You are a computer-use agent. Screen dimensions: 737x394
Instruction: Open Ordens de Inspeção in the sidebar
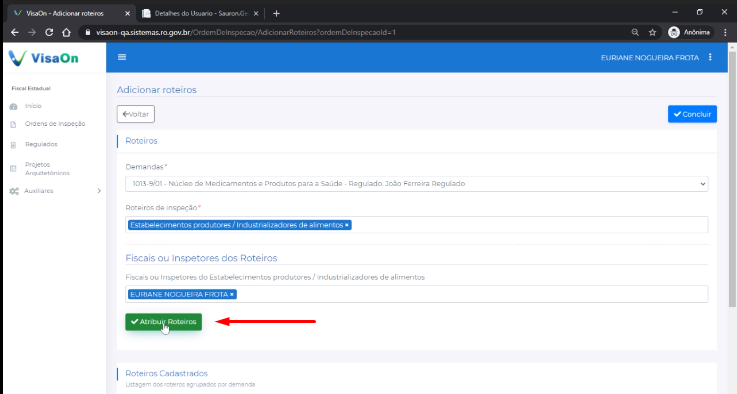tap(55, 124)
